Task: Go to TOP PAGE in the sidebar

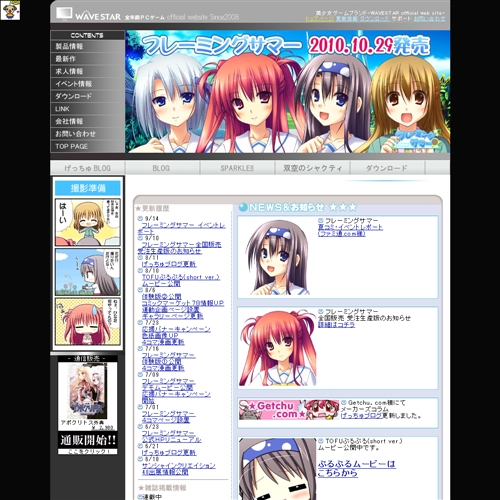Action: coord(87,146)
